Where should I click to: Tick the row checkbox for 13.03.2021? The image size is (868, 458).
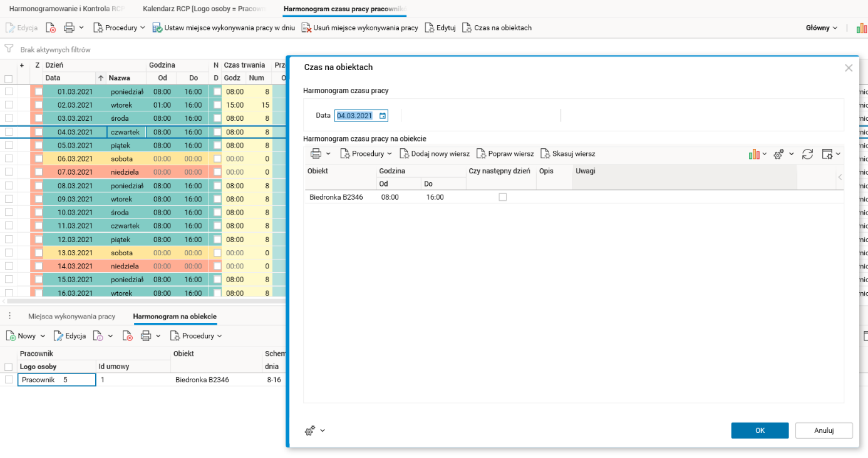[9, 253]
